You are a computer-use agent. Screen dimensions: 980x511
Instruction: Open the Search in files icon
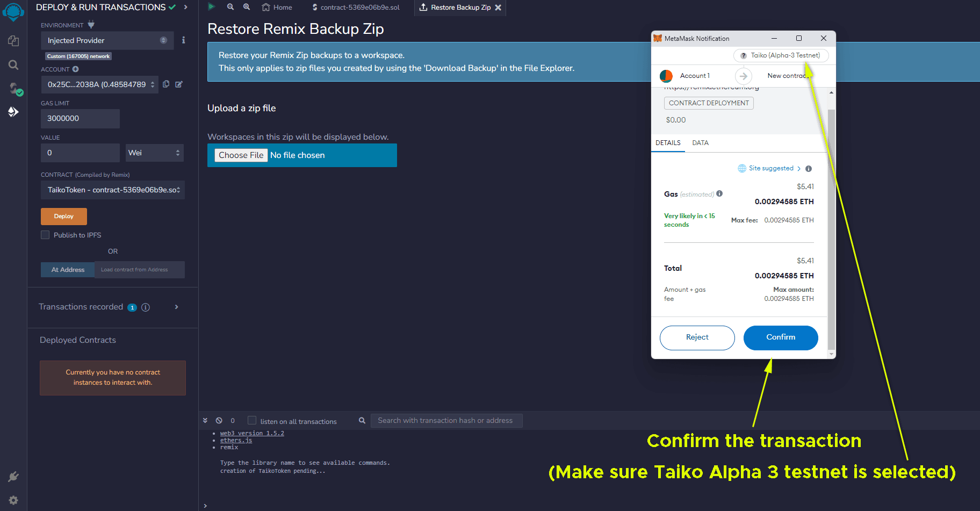pos(13,65)
